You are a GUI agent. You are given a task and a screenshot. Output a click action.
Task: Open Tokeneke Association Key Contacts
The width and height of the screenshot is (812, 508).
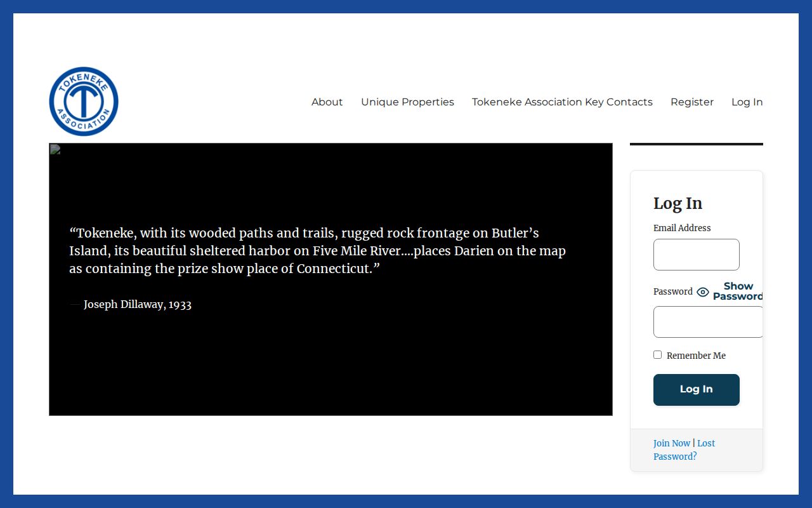click(562, 102)
